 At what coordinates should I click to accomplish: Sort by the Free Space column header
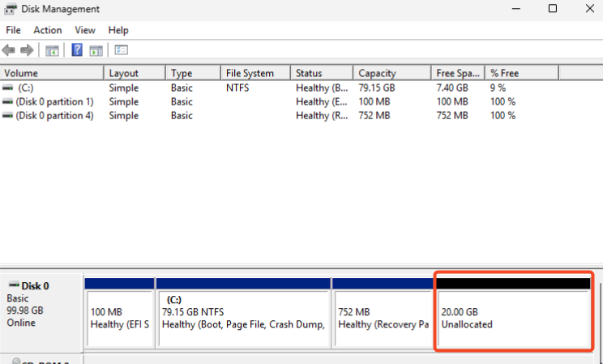coord(458,73)
